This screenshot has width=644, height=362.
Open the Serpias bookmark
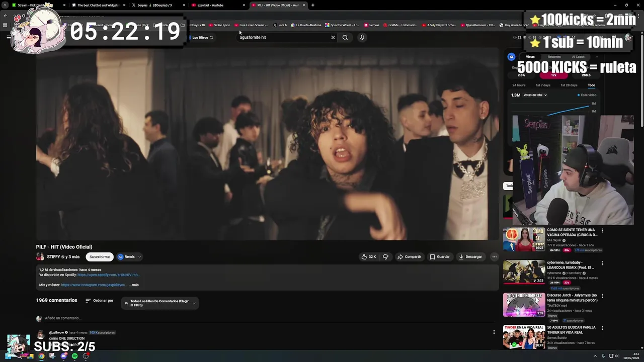click(371, 25)
